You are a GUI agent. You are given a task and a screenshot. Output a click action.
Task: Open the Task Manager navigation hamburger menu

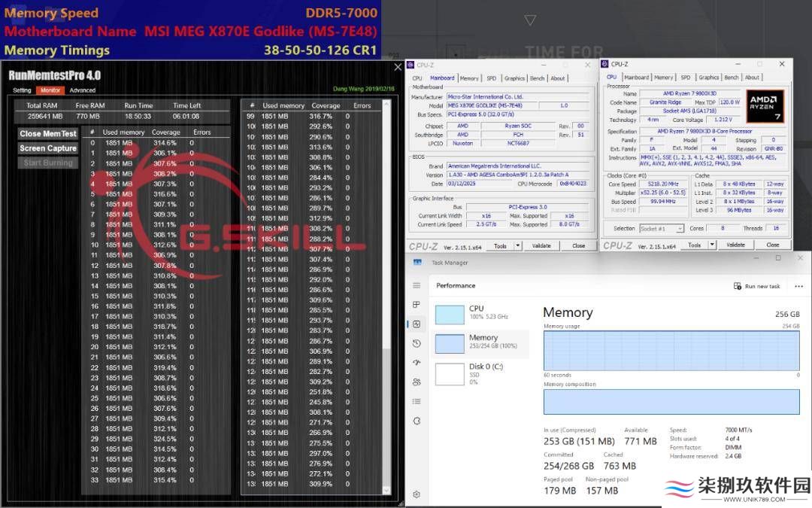(x=417, y=286)
